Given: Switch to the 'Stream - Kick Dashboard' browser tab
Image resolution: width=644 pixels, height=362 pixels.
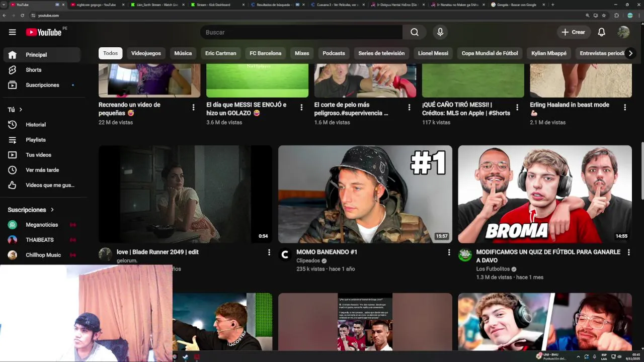Looking at the screenshot, I should (x=213, y=5).
